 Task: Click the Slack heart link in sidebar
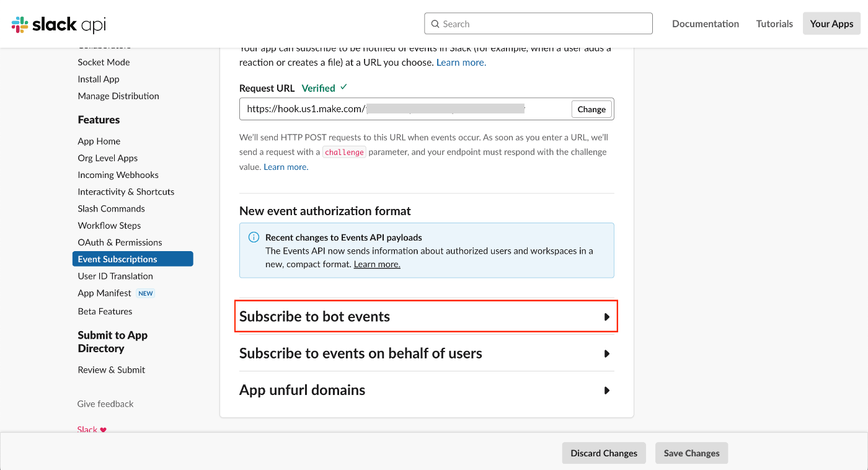[92, 429]
